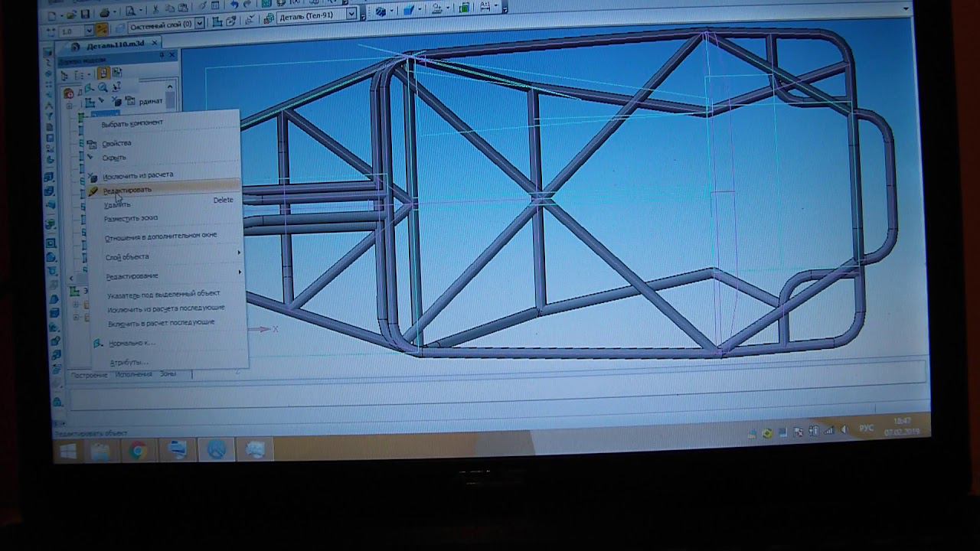The image size is (980, 551).
Task: Click the Нормально к icon
Action: coord(97,344)
